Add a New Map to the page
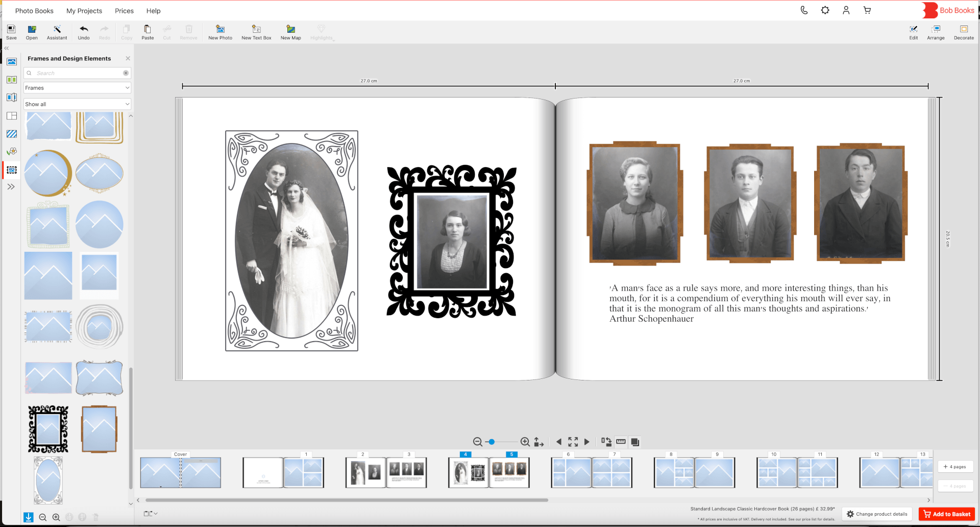This screenshot has height=527, width=980. (x=290, y=32)
